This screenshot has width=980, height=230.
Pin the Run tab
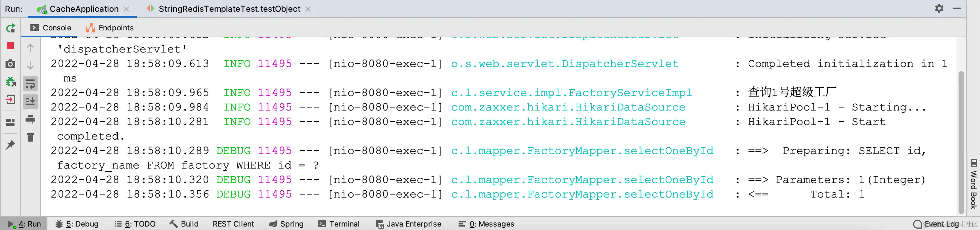tap(11, 145)
